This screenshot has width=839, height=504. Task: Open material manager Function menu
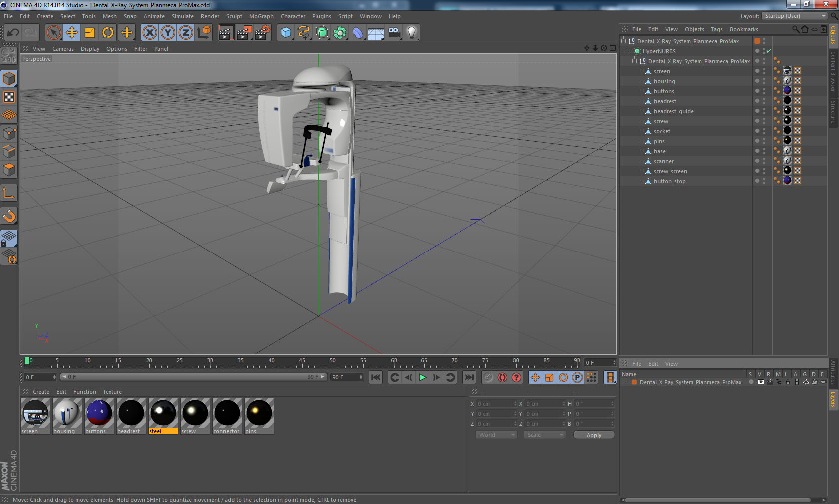click(85, 392)
